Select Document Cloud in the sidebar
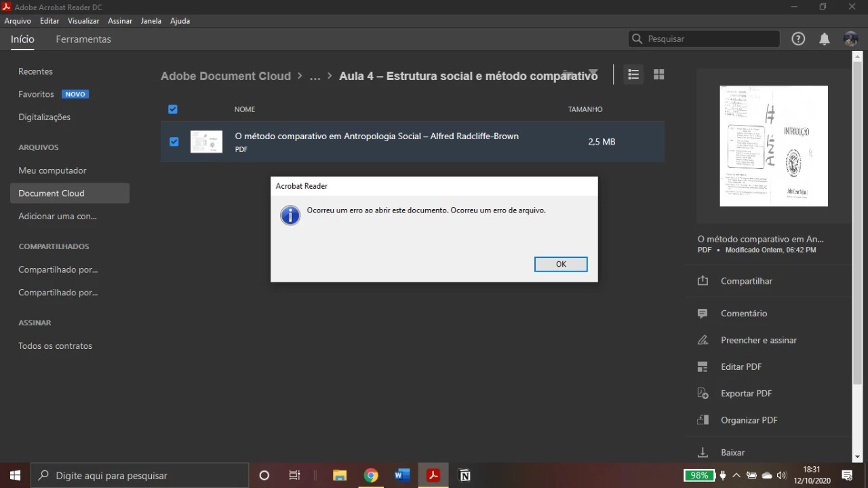The width and height of the screenshot is (868, 488). click(x=70, y=193)
